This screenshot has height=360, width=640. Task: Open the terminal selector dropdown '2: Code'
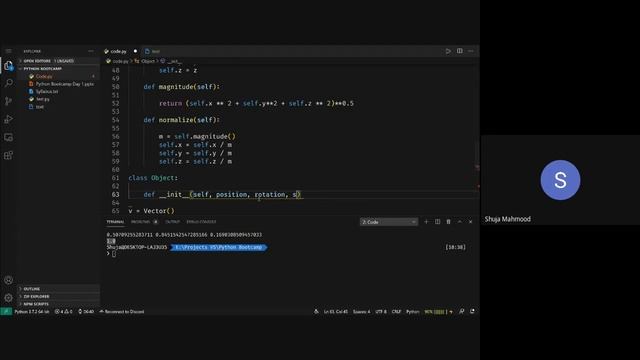click(x=389, y=222)
